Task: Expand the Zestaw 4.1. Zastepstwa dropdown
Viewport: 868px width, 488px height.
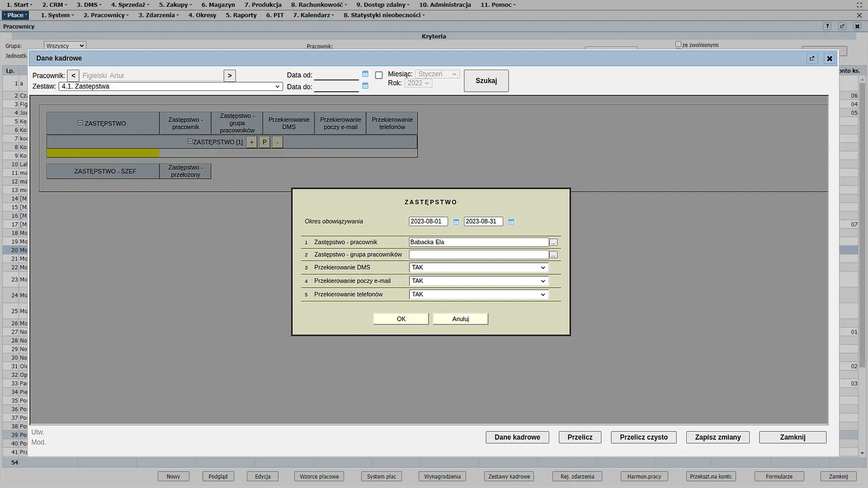Action: click(170, 87)
